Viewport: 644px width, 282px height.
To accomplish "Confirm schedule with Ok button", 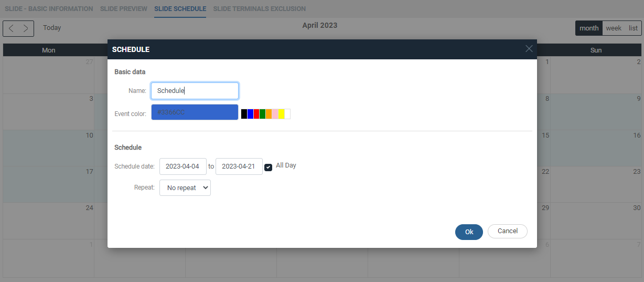I will coord(469,232).
